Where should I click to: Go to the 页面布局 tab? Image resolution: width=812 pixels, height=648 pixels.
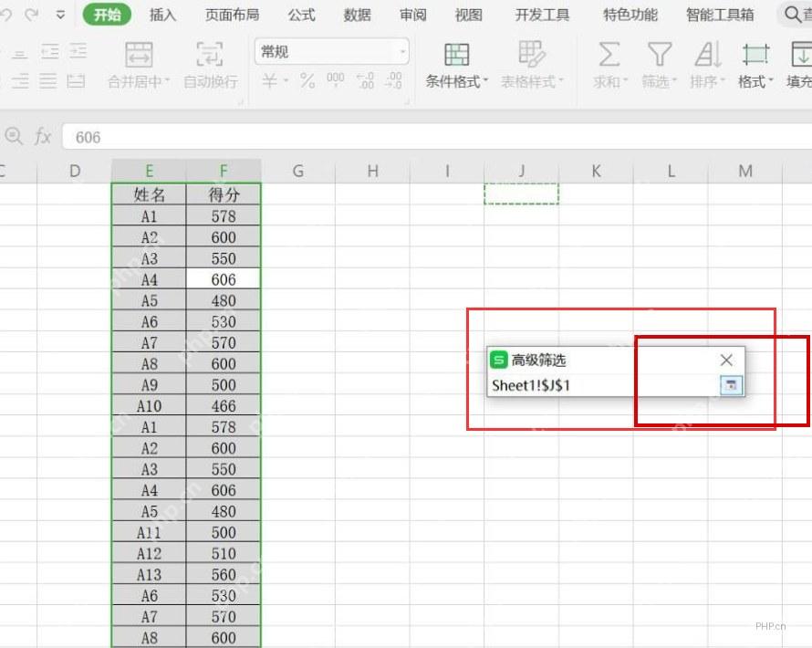pyautogui.click(x=232, y=15)
